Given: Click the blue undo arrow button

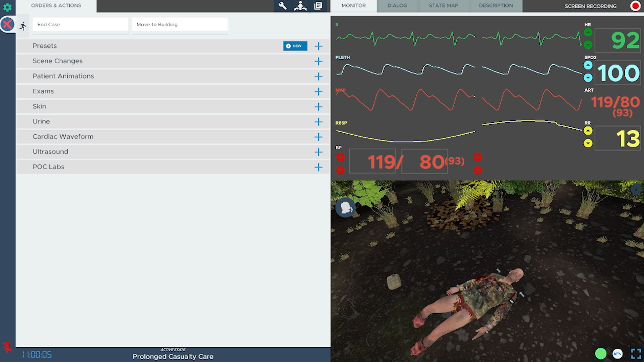Looking at the screenshot, I should pyautogui.click(x=617, y=354).
